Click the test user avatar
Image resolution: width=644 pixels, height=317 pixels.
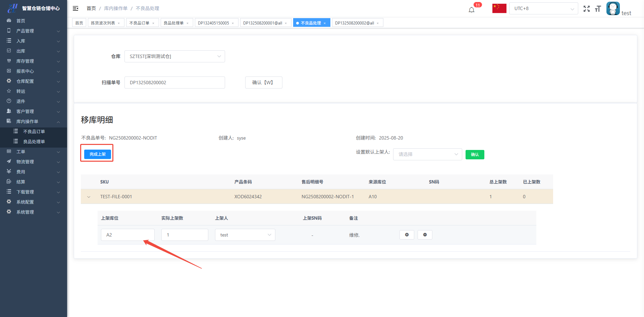[x=613, y=8]
